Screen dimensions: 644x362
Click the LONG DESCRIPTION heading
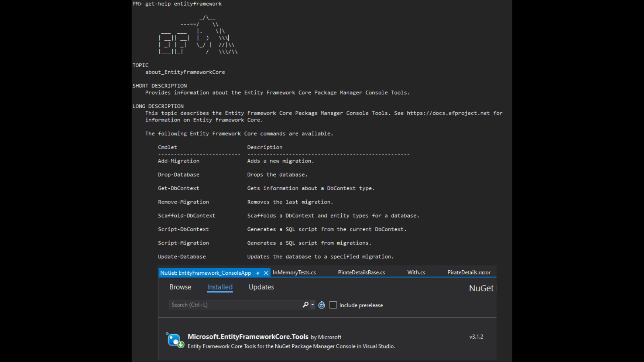158,106
